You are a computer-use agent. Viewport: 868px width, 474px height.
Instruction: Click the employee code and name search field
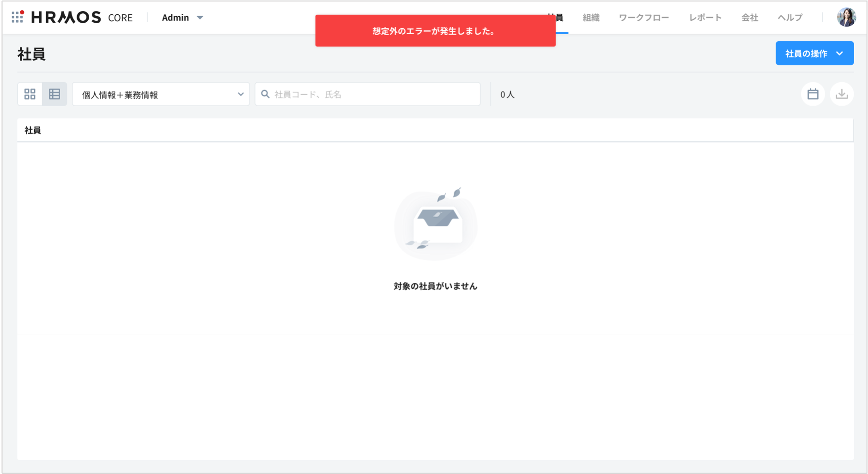click(367, 94)
